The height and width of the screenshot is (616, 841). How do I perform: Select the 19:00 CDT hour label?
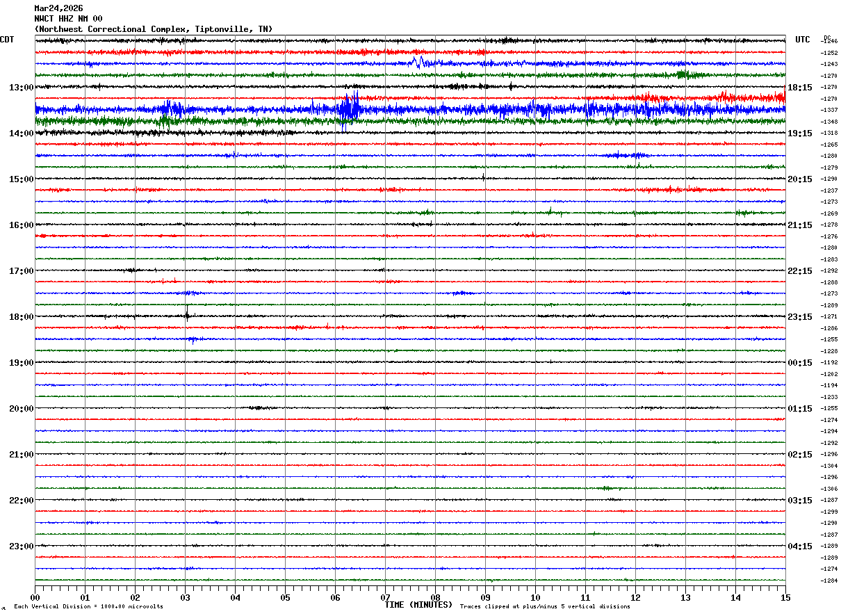click(22, 363)
